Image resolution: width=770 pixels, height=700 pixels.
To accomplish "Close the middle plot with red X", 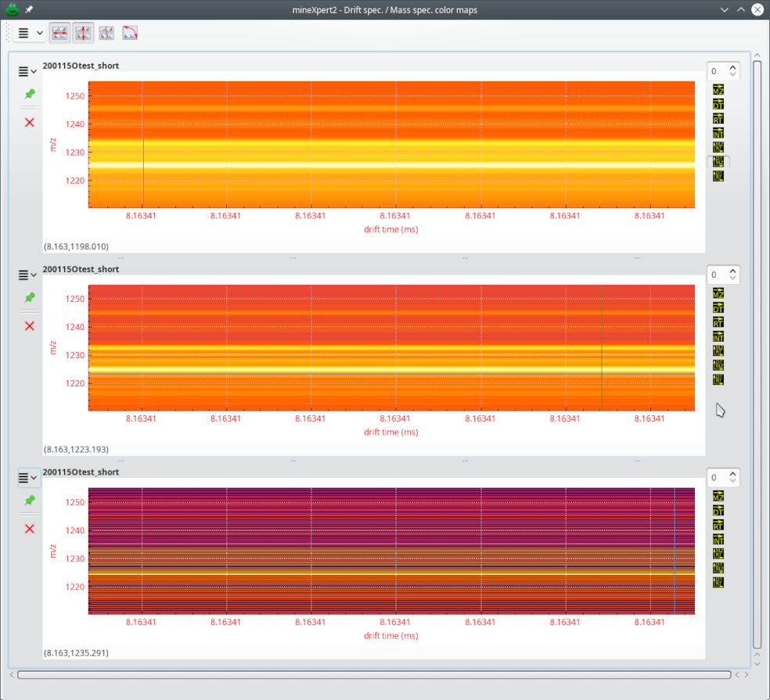I will point(30,325).
